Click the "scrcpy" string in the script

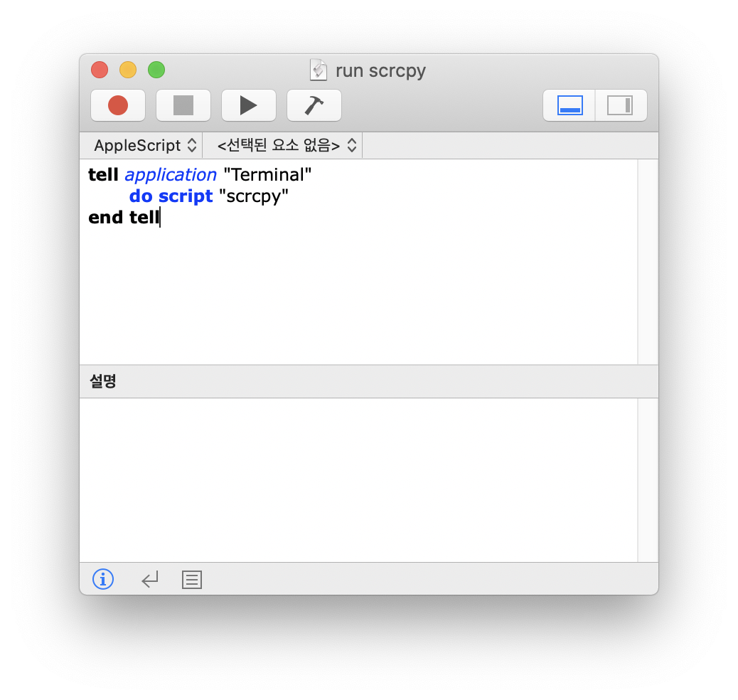(x=254, y=196)
